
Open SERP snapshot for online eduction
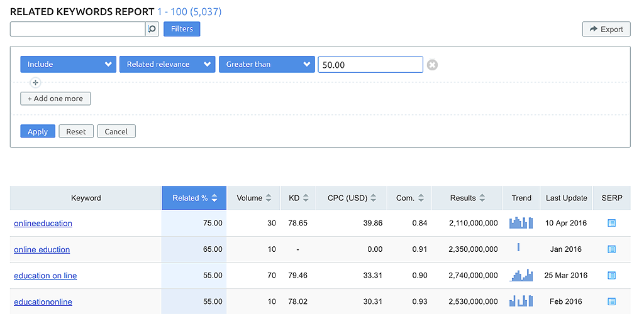pos(611,249)
